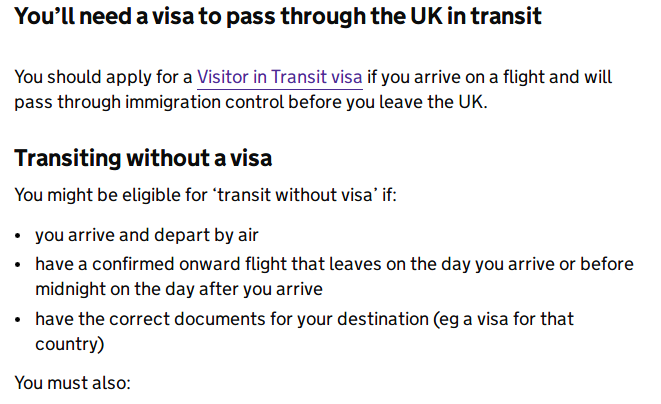Screen dimensions: 661x404
Task: Click the bullet dot before 'you arrive and depart'
Action: [20, 238]
